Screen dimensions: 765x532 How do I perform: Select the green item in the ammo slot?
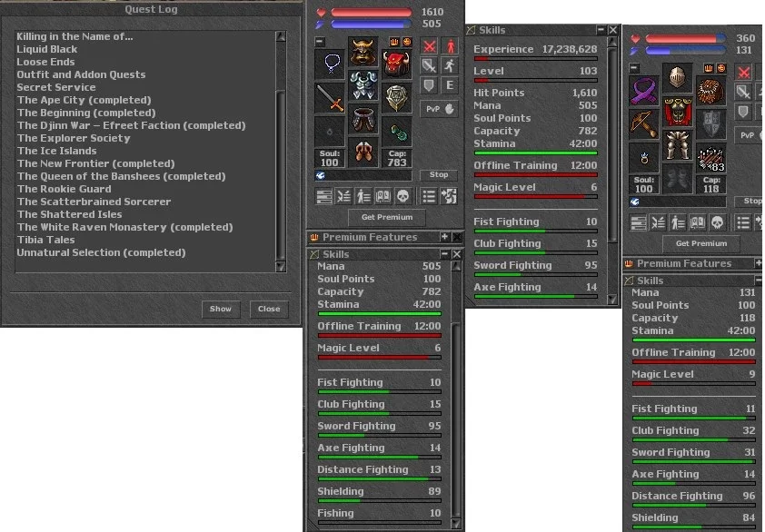click(397, 131)
